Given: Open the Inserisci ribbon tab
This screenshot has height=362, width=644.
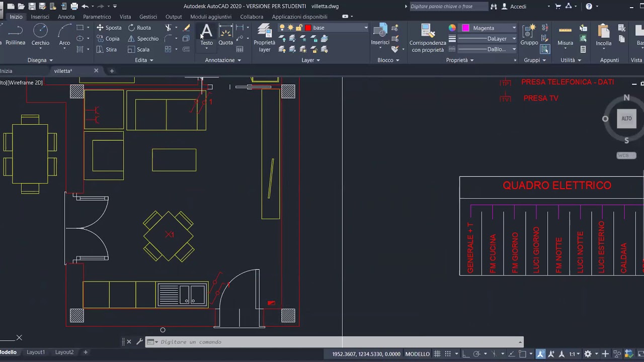Looking at the screenshot, I should 40,17.
